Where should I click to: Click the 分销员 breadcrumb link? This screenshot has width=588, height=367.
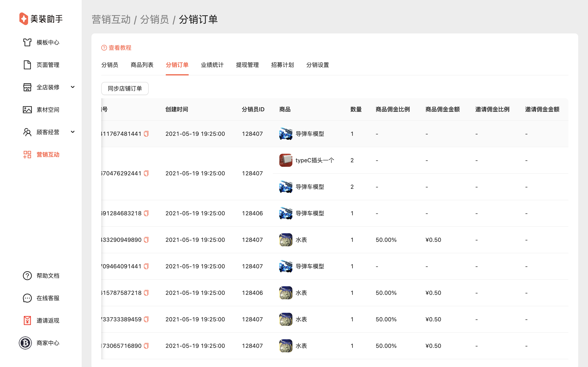pyautogui.click(x=155, y=19)
